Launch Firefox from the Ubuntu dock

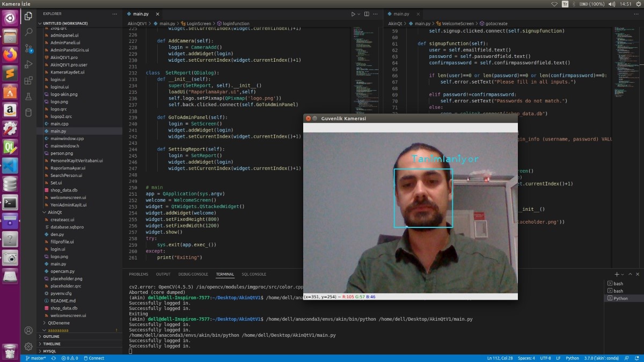[10, 54]
